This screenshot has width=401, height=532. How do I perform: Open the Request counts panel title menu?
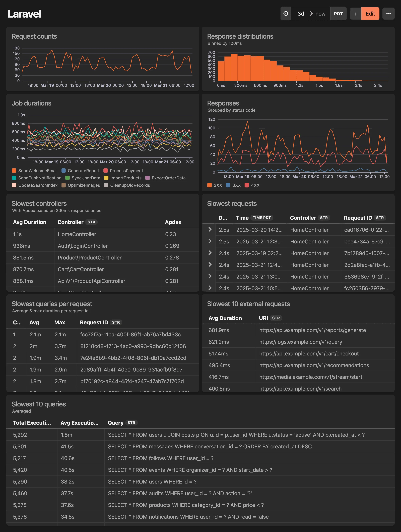point(34,36)
